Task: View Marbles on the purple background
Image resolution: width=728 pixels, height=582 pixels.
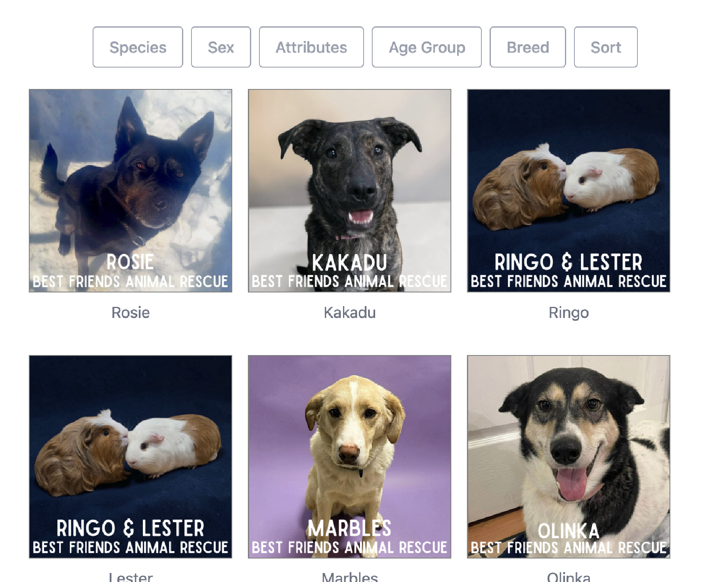Action: [x=350, y=457]
